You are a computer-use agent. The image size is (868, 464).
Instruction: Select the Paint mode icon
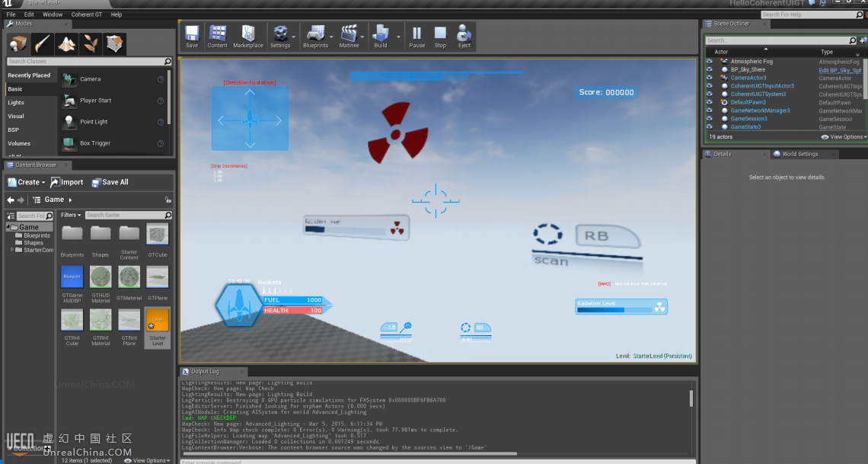(x=43, y=44)
